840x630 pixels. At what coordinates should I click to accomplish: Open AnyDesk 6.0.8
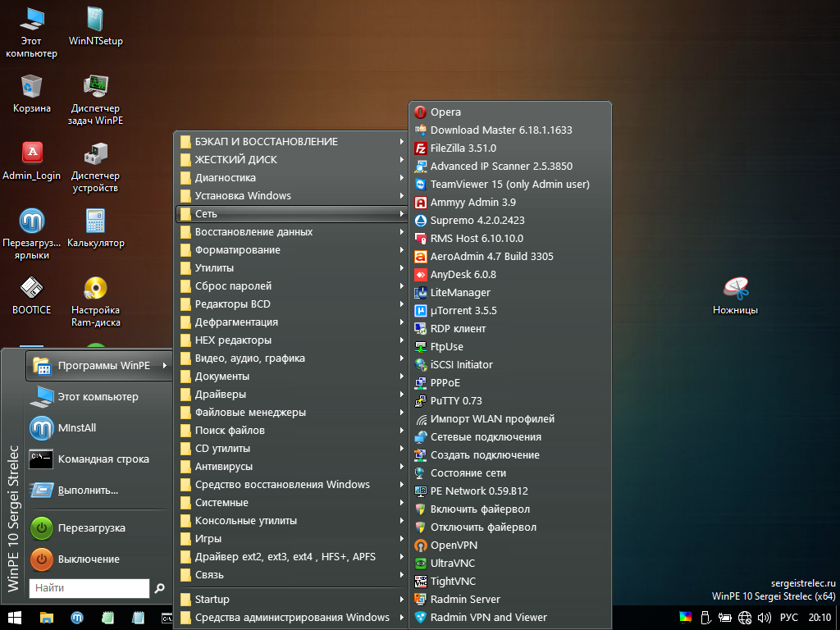coord(510,274)
